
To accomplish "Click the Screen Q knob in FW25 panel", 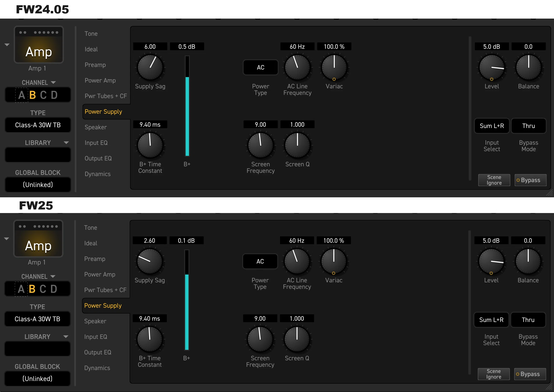I will click(297, 339).
